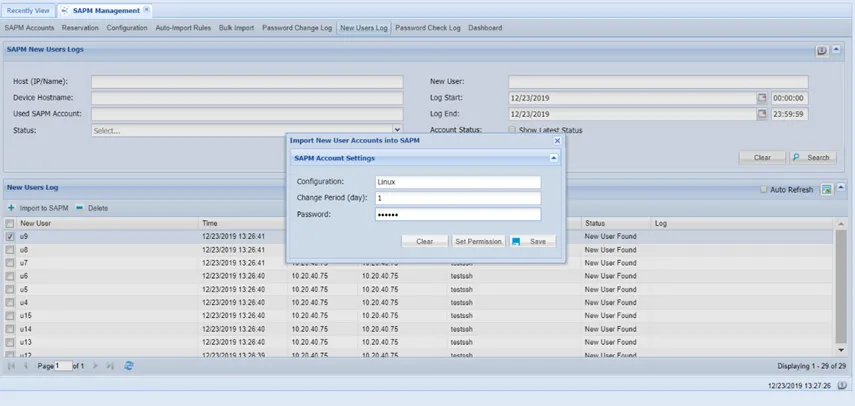Click the Set Permission button
This screenshot has height=406, width=855.
[x=479, y=241]
